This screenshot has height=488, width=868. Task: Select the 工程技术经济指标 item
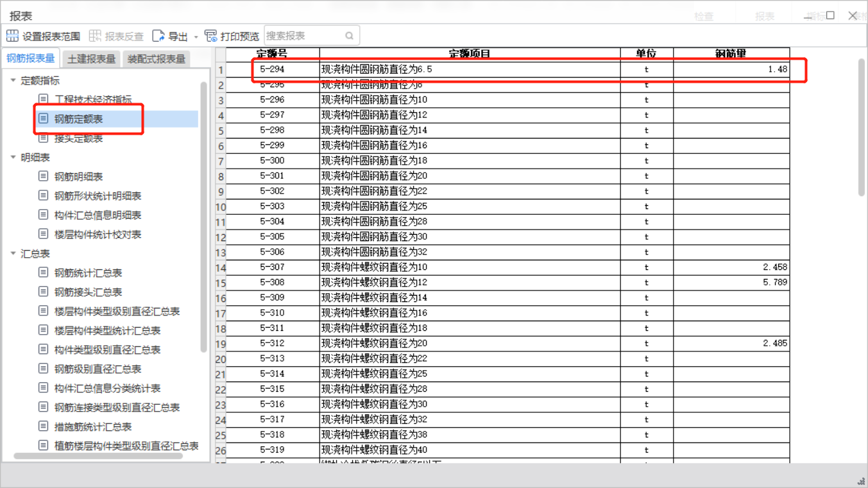coord(93,99)
